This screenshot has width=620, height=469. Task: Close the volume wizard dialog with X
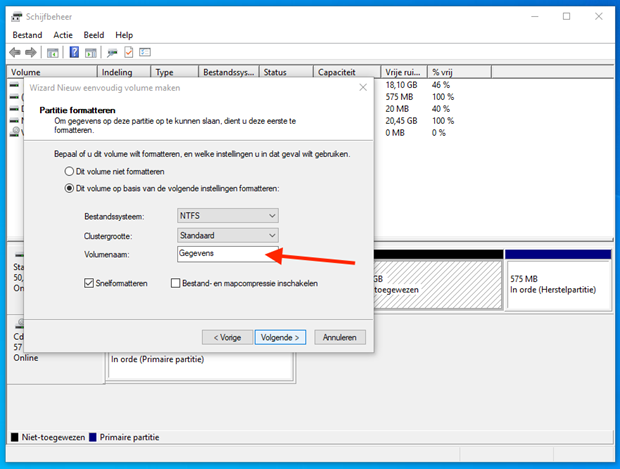[363, 87]
